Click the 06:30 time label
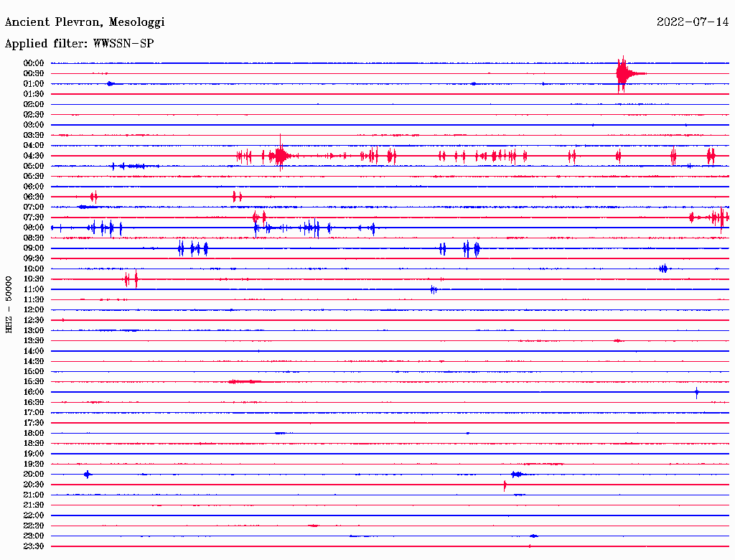 click(34, 197)
